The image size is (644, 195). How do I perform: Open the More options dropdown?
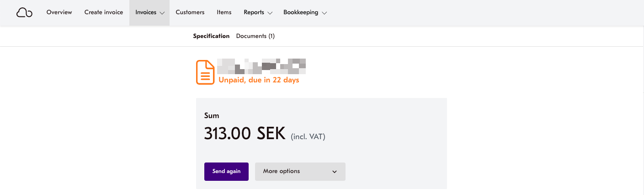300,172
